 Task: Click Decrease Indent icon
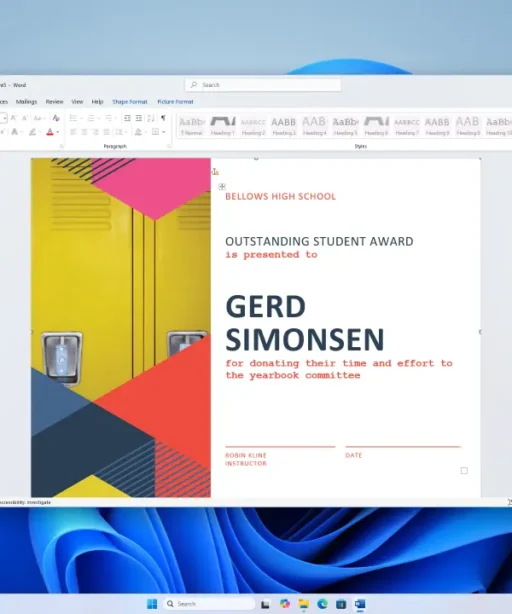point(127,118)
